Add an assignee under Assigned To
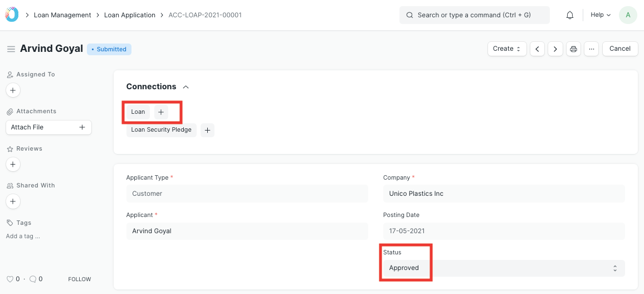Screen dimensions: 644x294 click(13, 90)
